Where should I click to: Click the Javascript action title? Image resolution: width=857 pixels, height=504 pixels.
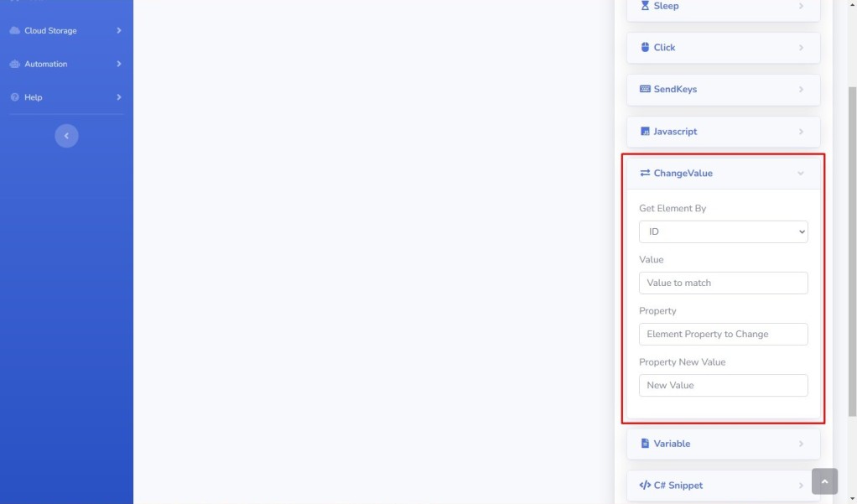coord(675,132)
